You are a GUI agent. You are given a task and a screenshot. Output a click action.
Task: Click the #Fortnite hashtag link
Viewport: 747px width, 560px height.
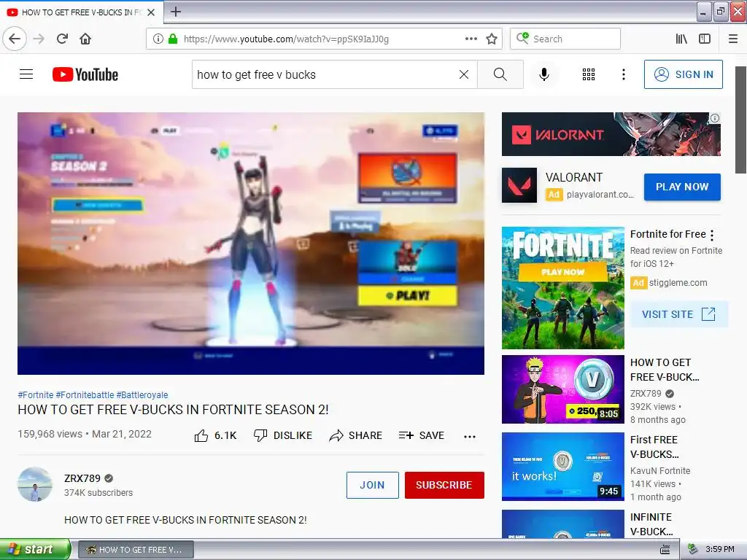pos(36,394)
